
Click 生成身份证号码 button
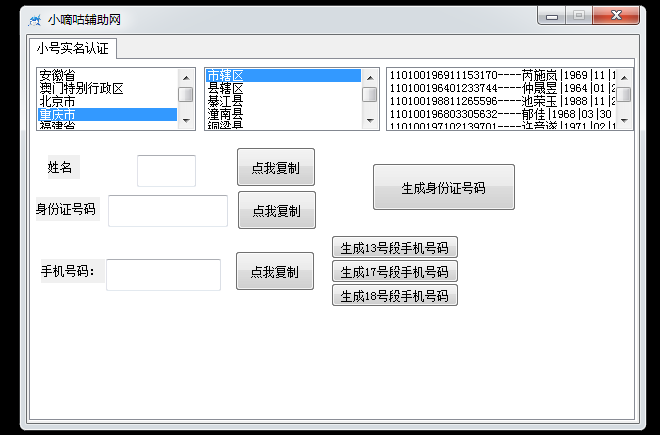click(443, 187)
